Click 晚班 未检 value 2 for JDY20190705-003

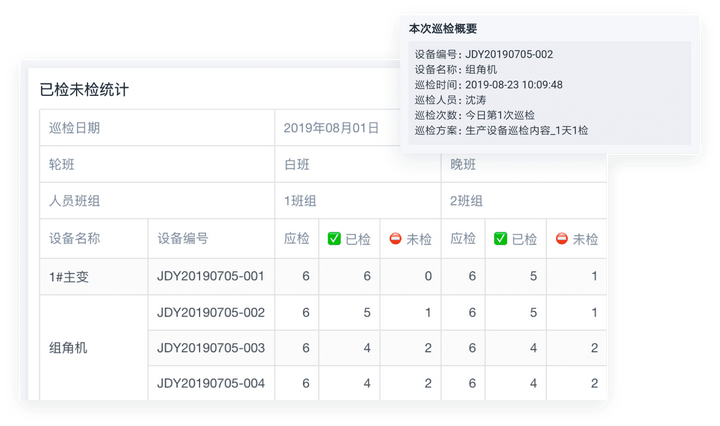[594, 348]
